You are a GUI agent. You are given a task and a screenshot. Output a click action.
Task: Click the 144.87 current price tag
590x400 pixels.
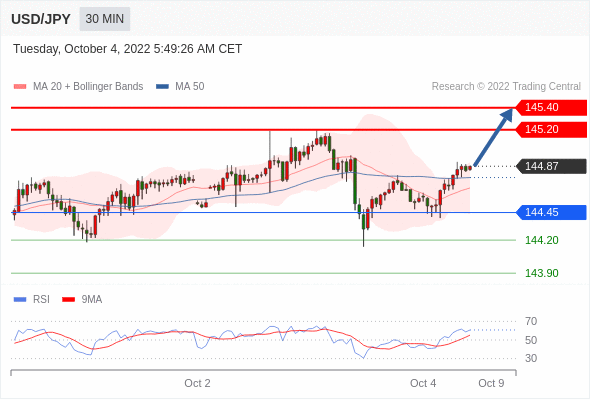tap(551, 166)
